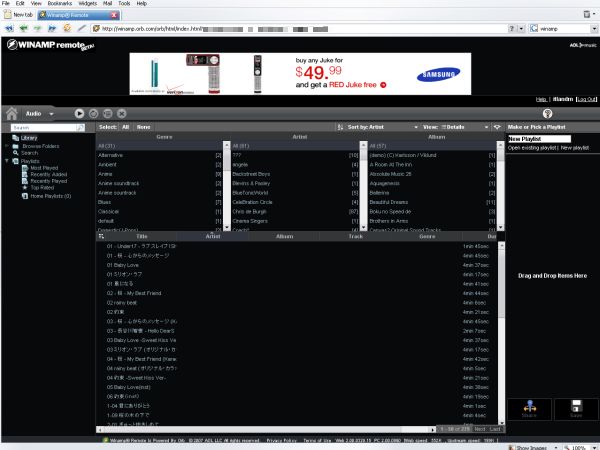Image resolution: width=600 pixels, height=450 pixels.
Task: Open the Sort by: Artist dropdown
Action: point(381,127)
